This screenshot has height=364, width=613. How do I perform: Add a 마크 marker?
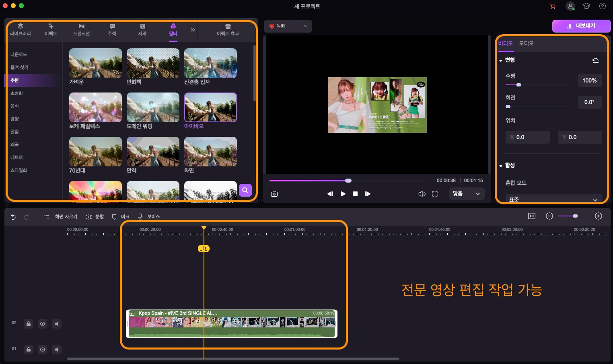(x=121, y=217)
